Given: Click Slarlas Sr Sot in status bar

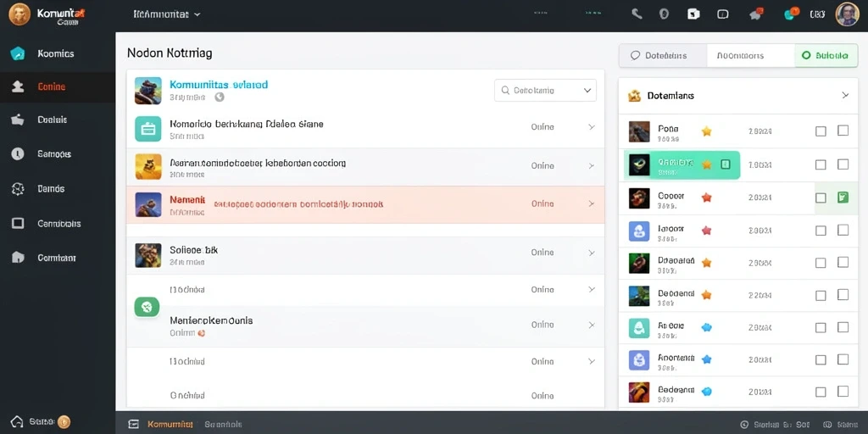Looking at the screenshot, I should 776,425.
